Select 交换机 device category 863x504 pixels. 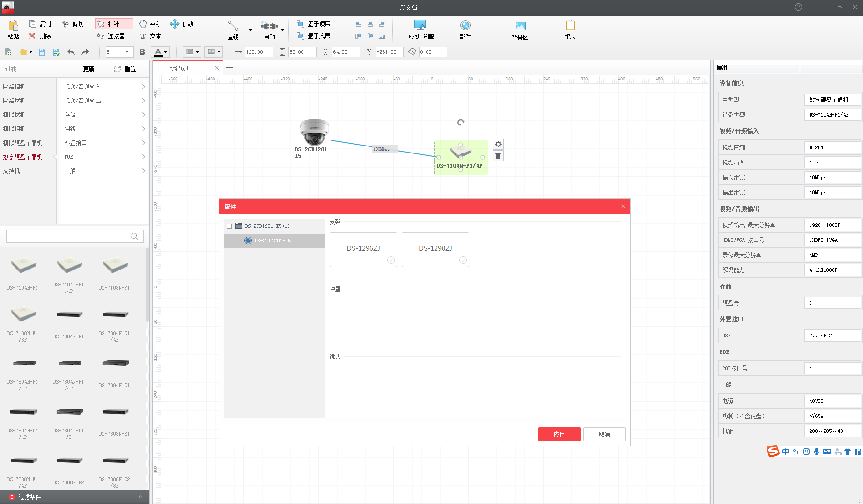pos(11,171)
